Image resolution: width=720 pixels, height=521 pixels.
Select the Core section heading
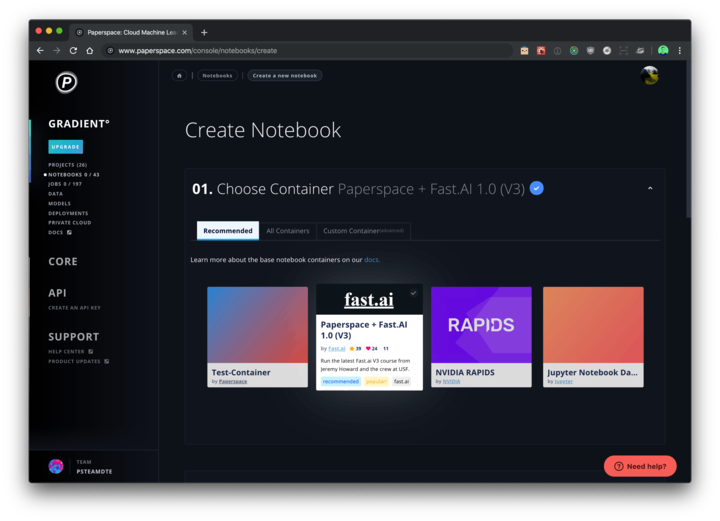pos(63,262)
